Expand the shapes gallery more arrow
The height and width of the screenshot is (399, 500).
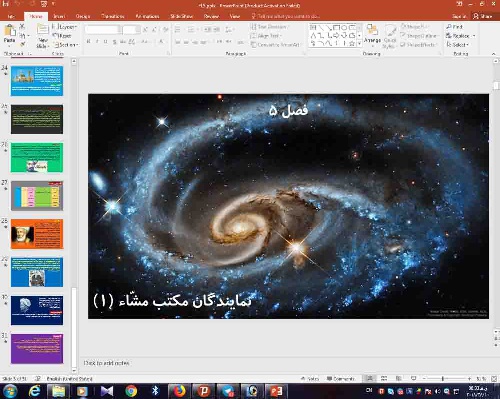[360, 44]
